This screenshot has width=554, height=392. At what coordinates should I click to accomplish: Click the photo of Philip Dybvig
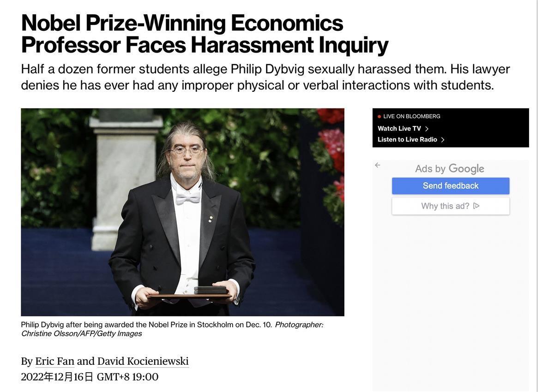[182, 212]
